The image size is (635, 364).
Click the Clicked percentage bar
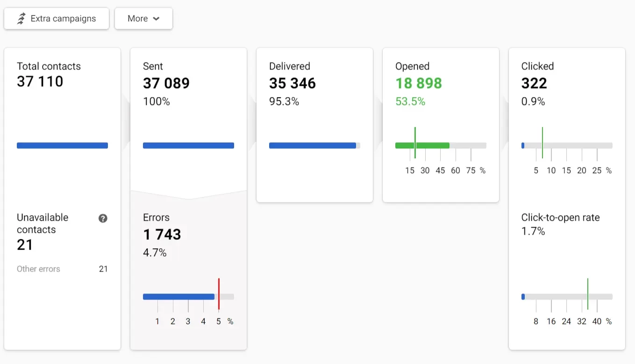tap(566, 146)
